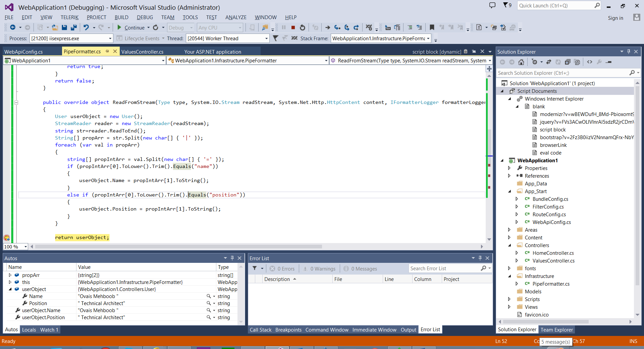Screen dimensions: 644x349
Task: Open the Immediate Window tab
Action: click(374, 330)
